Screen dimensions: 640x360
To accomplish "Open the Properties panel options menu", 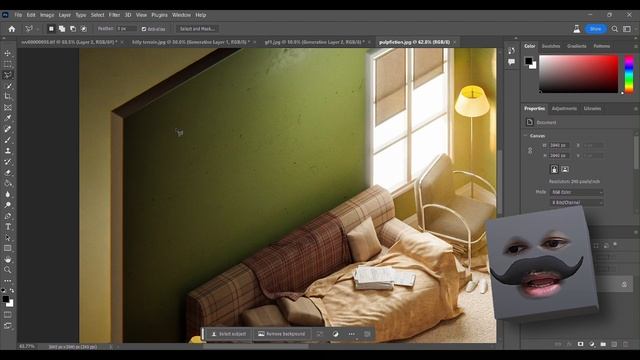I will 636,109.
